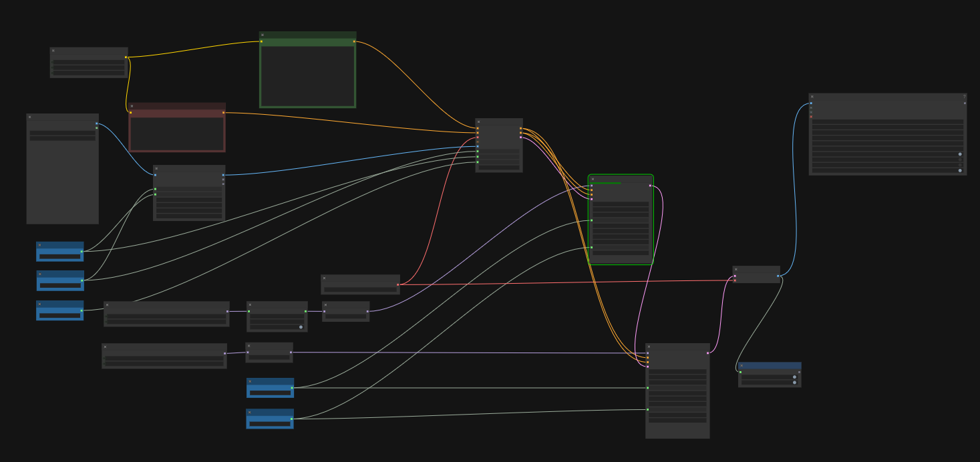Screen dimensions: 980x462
Task: Collapse the tall grey node at the bottom right
Action: [x=649, y=346]
